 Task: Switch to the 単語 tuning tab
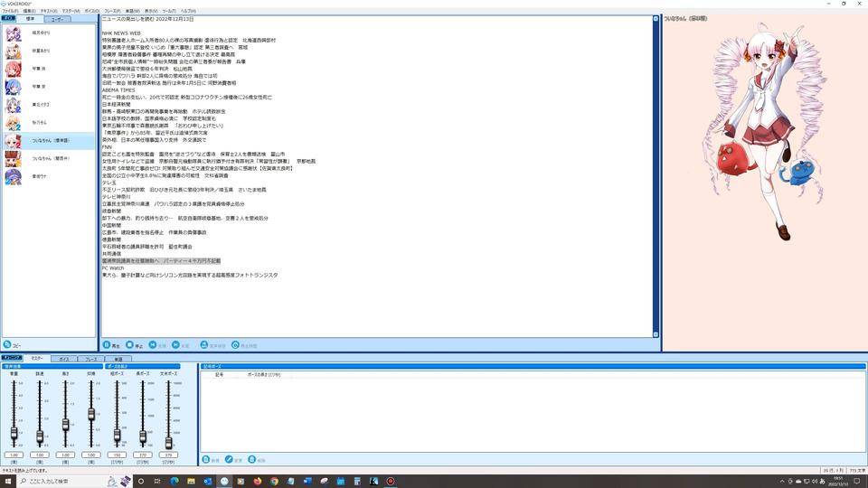118,359
